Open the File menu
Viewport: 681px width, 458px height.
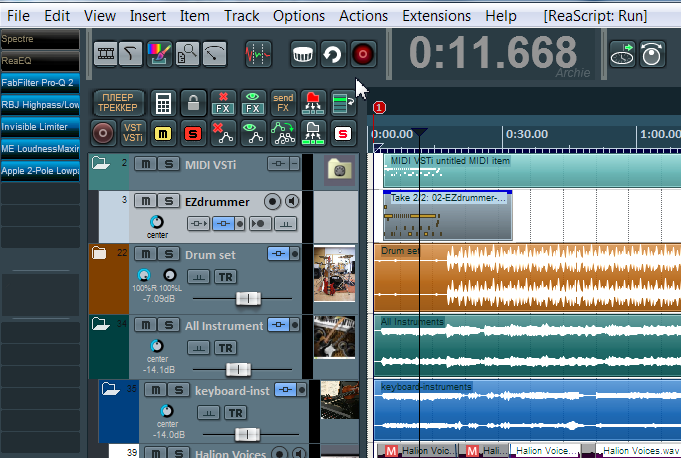19,16
